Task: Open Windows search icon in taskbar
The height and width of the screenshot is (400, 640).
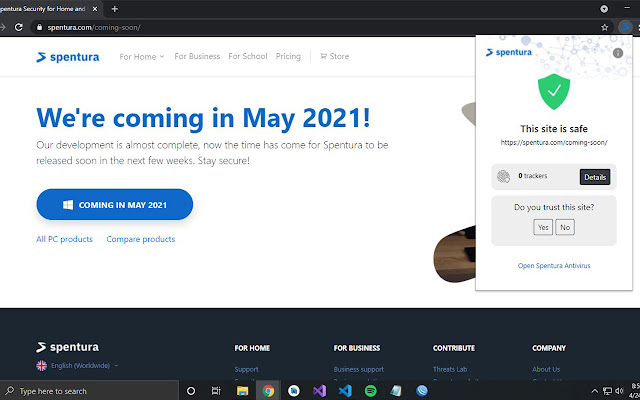Action: point(10,391)
